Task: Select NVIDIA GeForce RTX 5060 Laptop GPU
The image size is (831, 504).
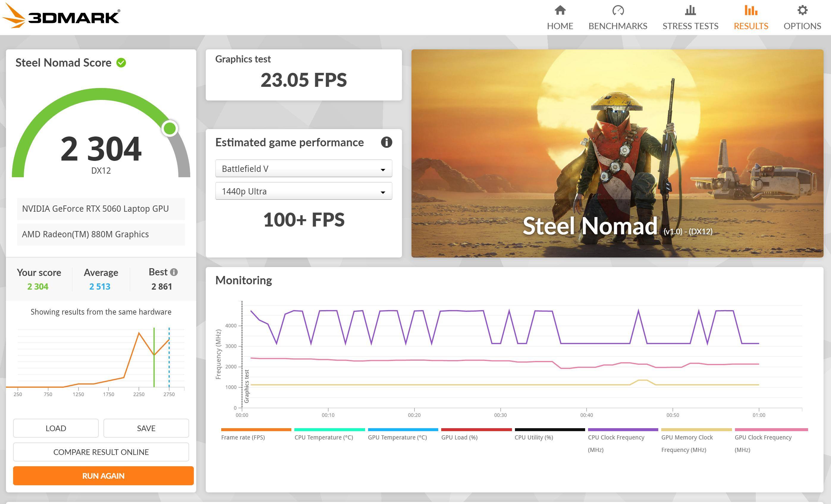Action: 101,209
